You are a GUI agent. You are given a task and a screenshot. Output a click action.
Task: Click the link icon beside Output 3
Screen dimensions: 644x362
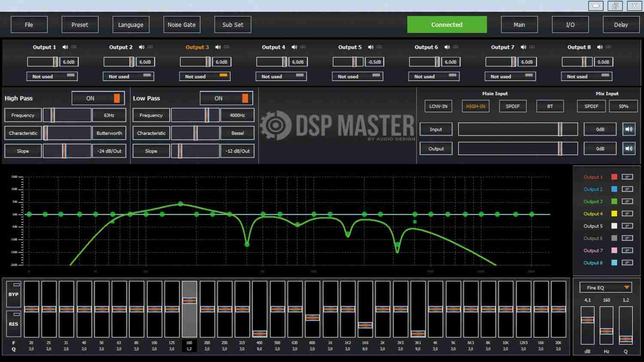click(227, 47)
